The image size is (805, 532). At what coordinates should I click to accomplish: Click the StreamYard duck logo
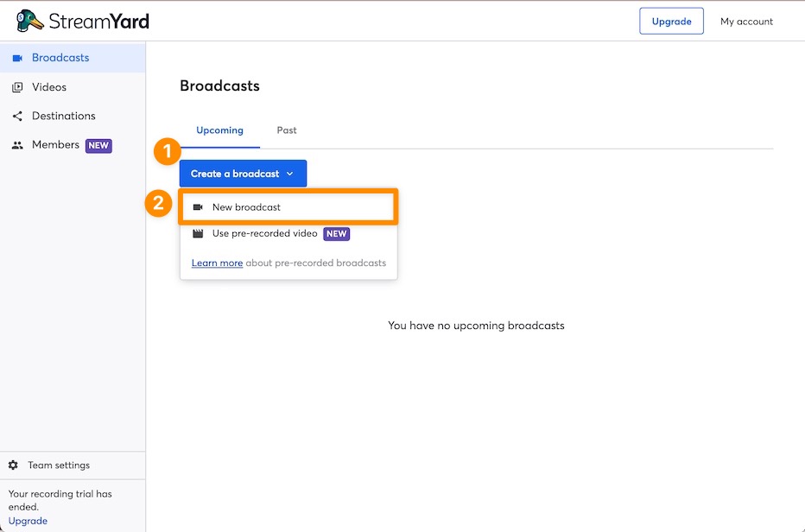pos(29,21)
